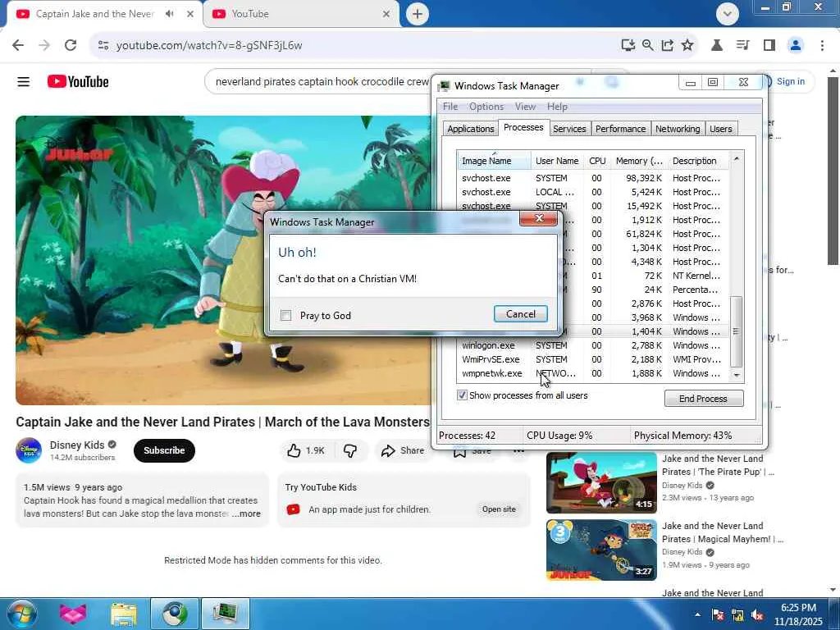Show hidden tray icons arrow
Viewport: 840px width, 630px height.
coord(697,614)
